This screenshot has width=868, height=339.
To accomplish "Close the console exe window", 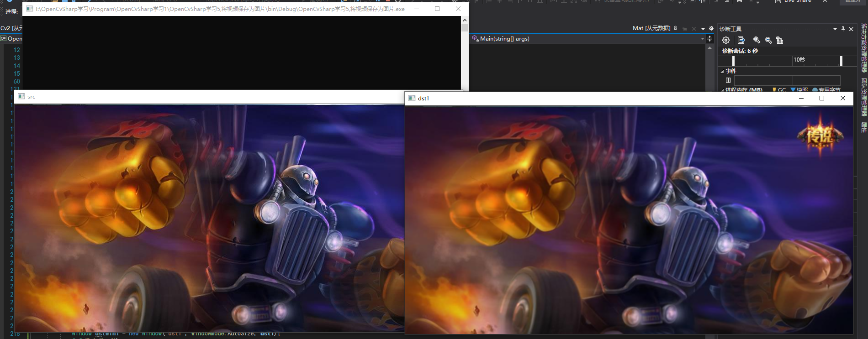I will coord(458,9).
